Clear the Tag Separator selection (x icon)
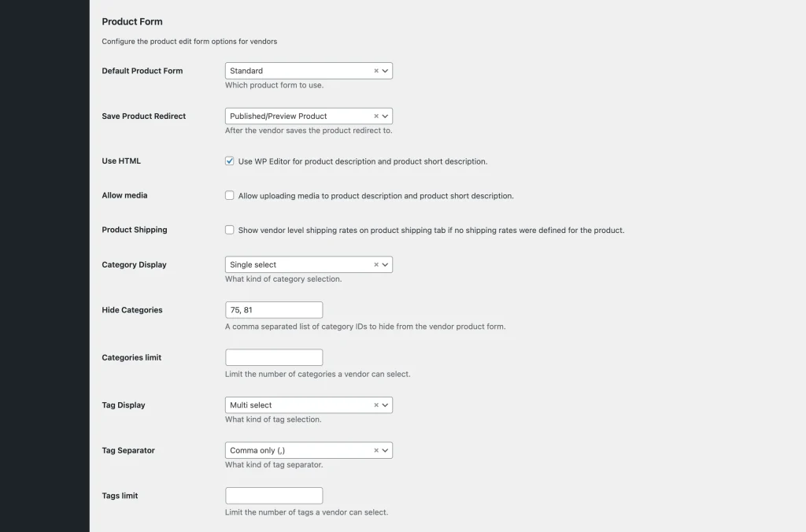Screen dimensions: 806x532 click(x=376, y=451)
